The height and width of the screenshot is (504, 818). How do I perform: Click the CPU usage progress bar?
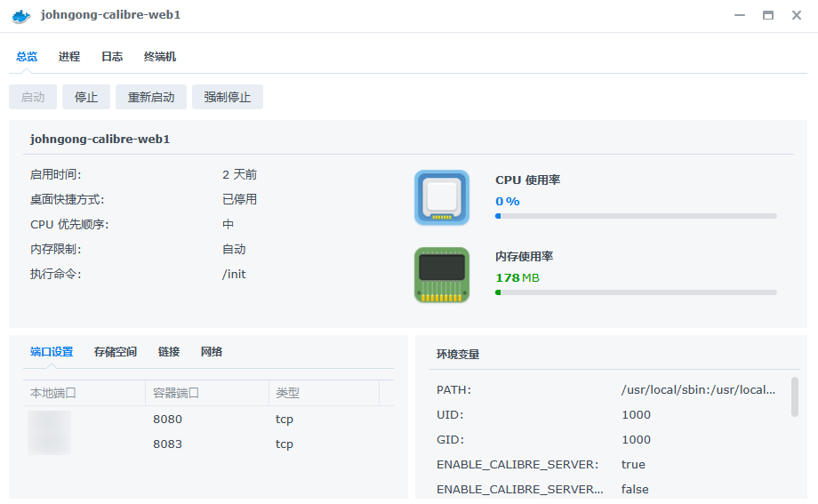tap(636, 216)
